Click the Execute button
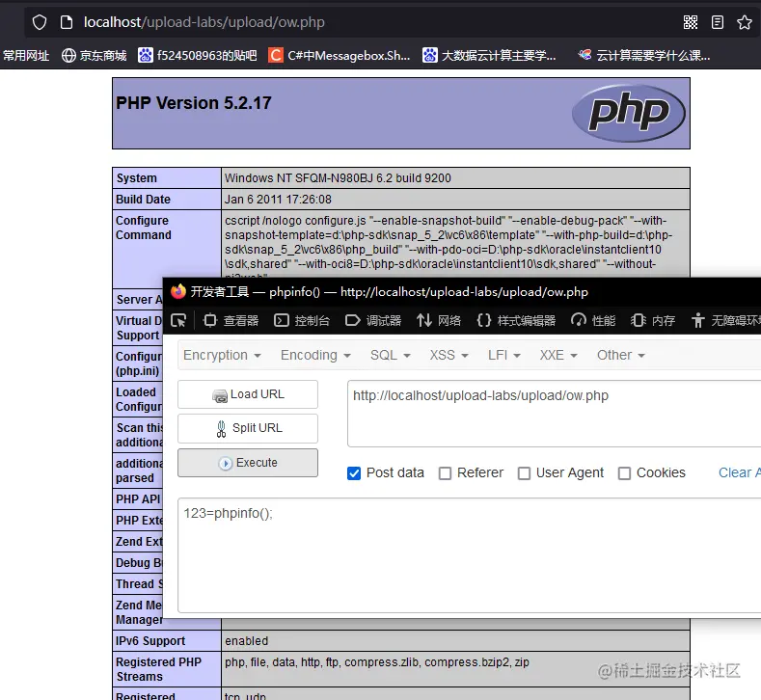 [x=248, y=463]
